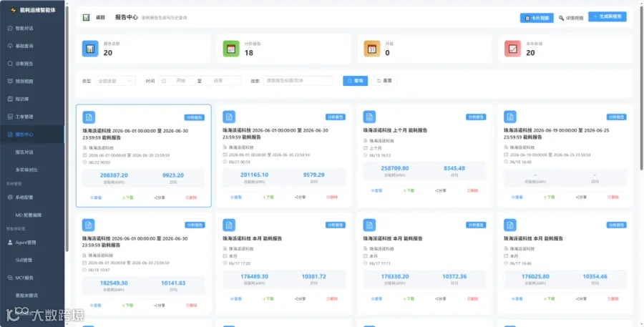Delete the 176330.20 本月 report
Viewport: 644px width, 327px height.
(x=473, y=299)
